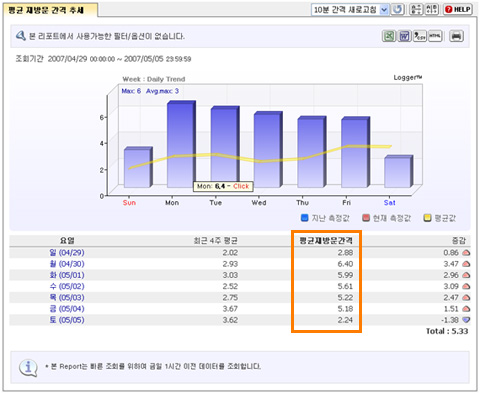Open the auto-refresh interval dropdown (10분 간격 새로고침)
480x394 pixels.
pos(350,10)
